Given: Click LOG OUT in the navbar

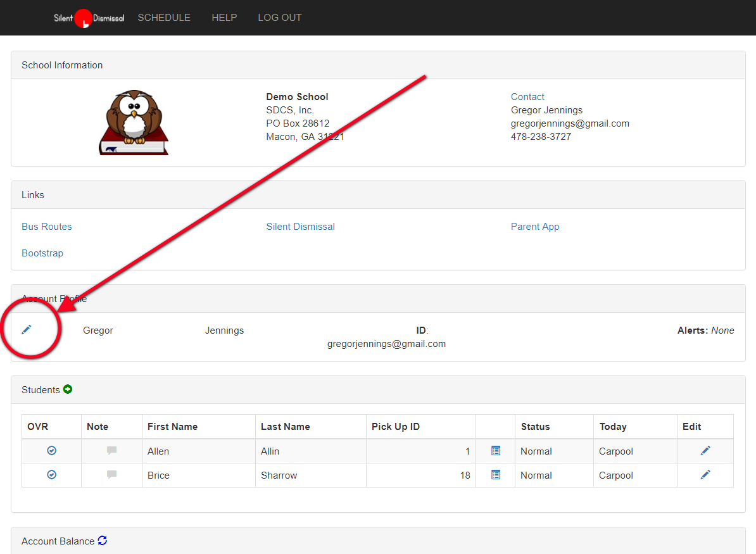Looking at the screenshot, I should point(280,18).
